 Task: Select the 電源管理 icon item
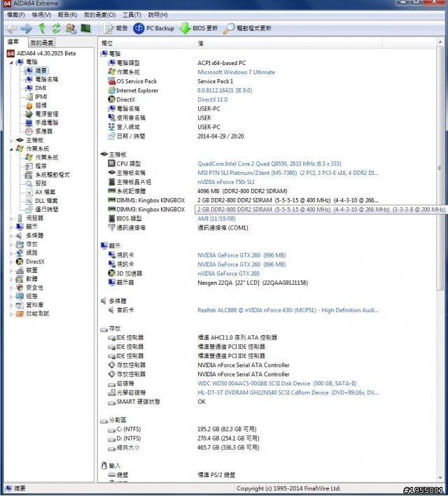point(29,114)
